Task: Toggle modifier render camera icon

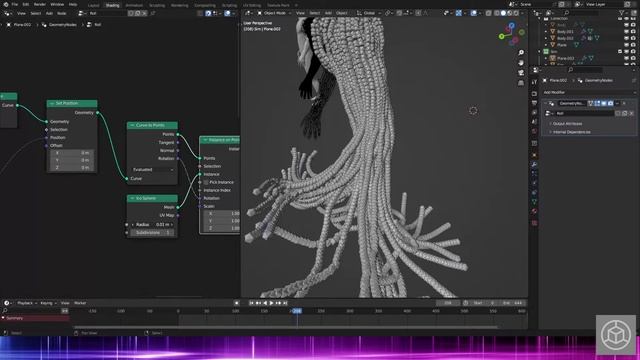Action: pyautogui.click(x=610, y=103)
